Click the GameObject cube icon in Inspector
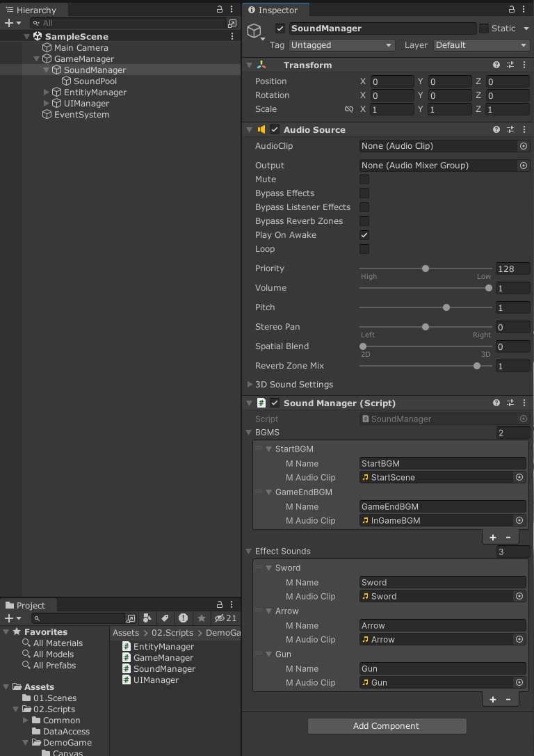This screenshot has width=534, height=756. 254,31
